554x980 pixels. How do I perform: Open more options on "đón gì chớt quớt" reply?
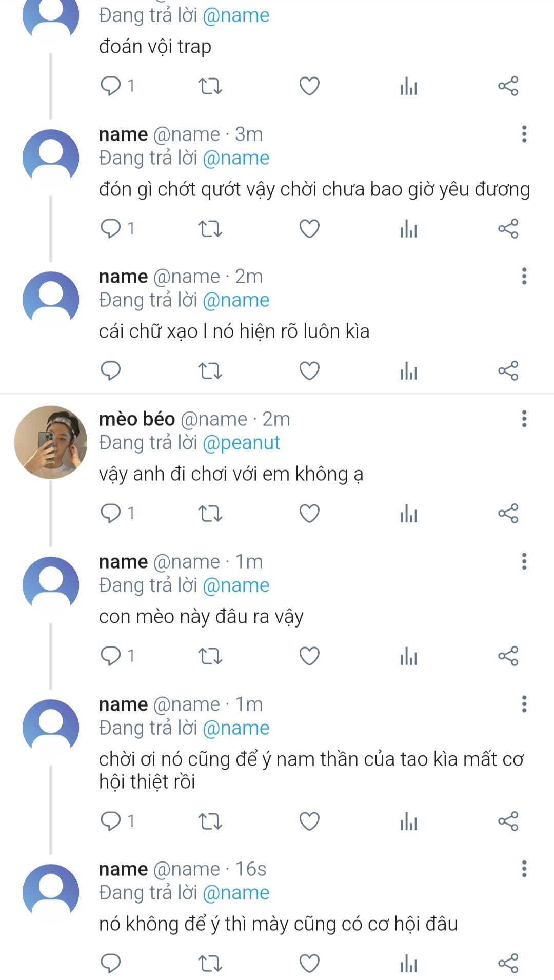pos(524,134)
